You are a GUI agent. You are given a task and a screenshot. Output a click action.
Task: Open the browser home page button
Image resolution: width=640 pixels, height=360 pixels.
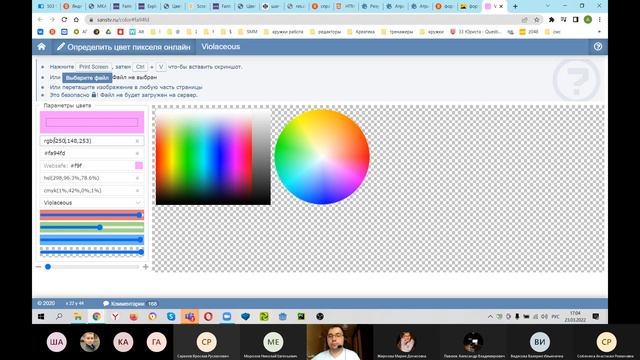76,20
